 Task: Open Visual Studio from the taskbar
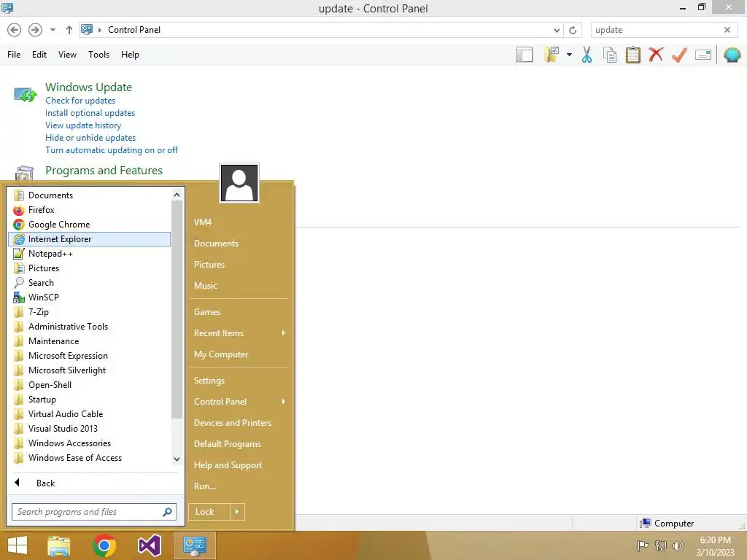(x=149, y=545)
